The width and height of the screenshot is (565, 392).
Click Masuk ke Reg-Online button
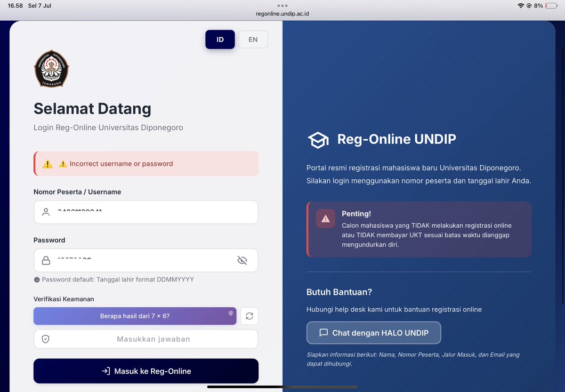click(x=146, y=371)
